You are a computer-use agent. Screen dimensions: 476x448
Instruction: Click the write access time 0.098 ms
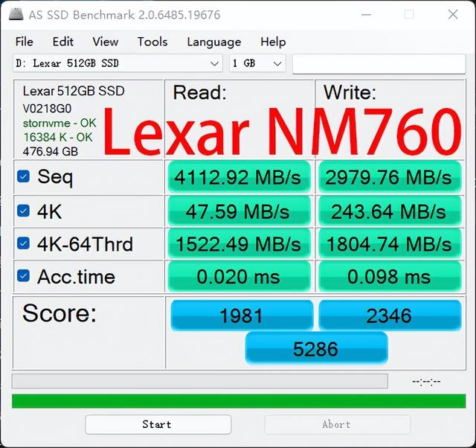click(390, 277)
